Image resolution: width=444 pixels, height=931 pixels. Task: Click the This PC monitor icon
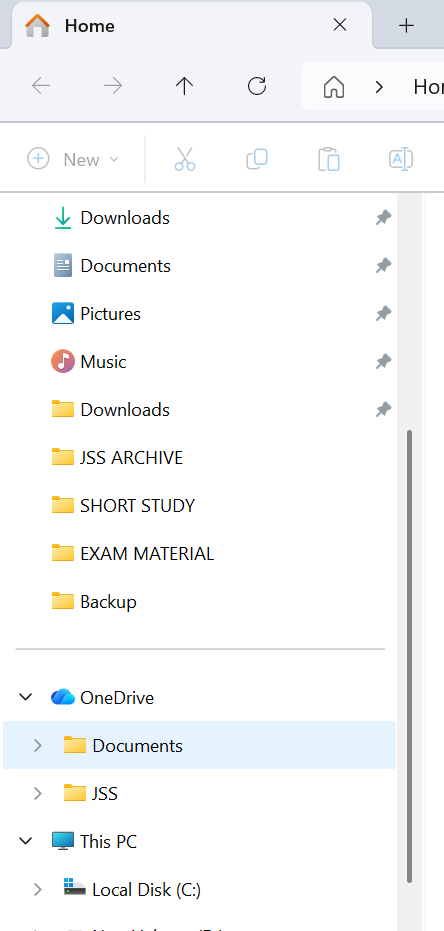(x=62, y=841)
